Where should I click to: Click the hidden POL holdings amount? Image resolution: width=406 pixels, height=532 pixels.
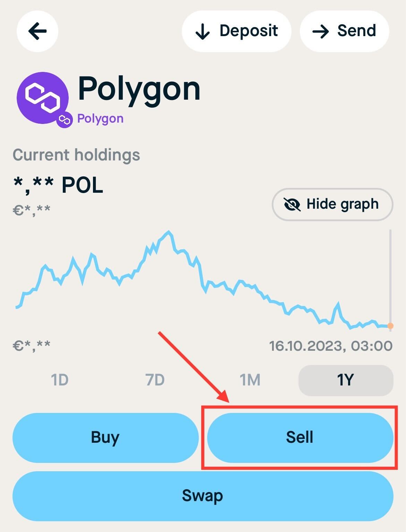58,185
